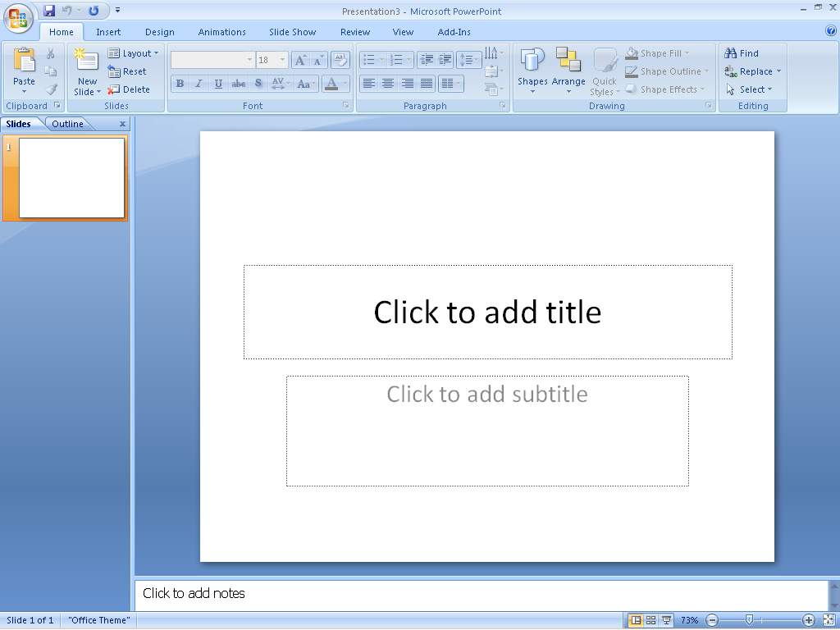Delete the current slide
Image resolution: width=840 pixels, height=630 pixels.
(x=129, y=89)
